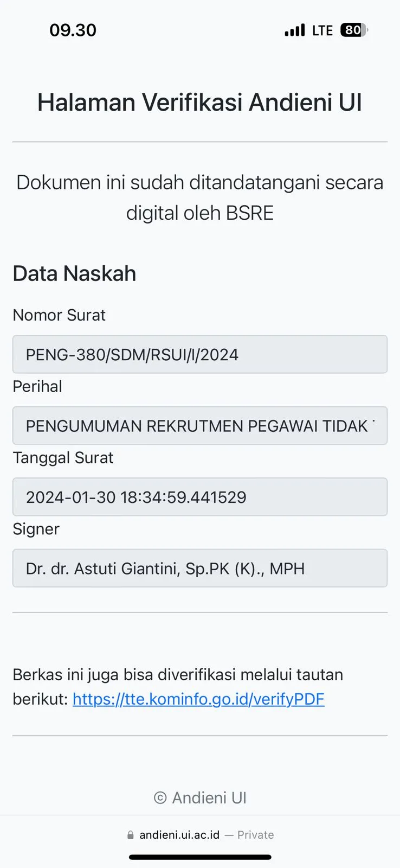This screenshot has height=868, width=400.
Task: Tap the address bar showing andieni.ui.ac.id
Action: click(179, 834)
